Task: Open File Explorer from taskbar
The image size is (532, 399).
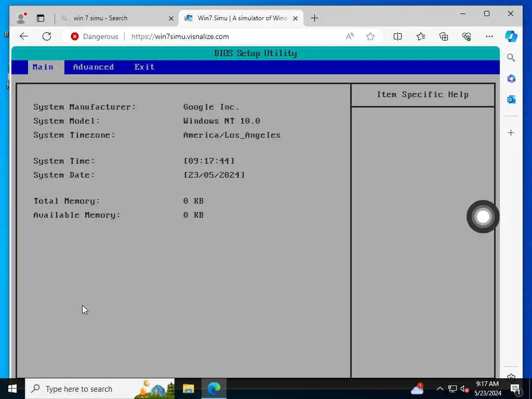Action: pos(188,389)
